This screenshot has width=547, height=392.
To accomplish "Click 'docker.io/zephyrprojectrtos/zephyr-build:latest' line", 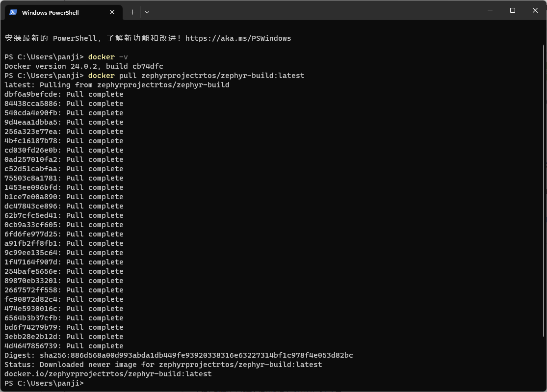I will point(108,374).
